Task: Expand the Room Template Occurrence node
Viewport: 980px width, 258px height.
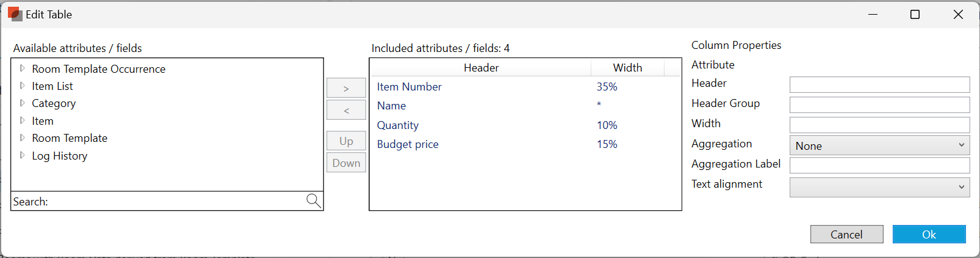Action: [23, 68]
